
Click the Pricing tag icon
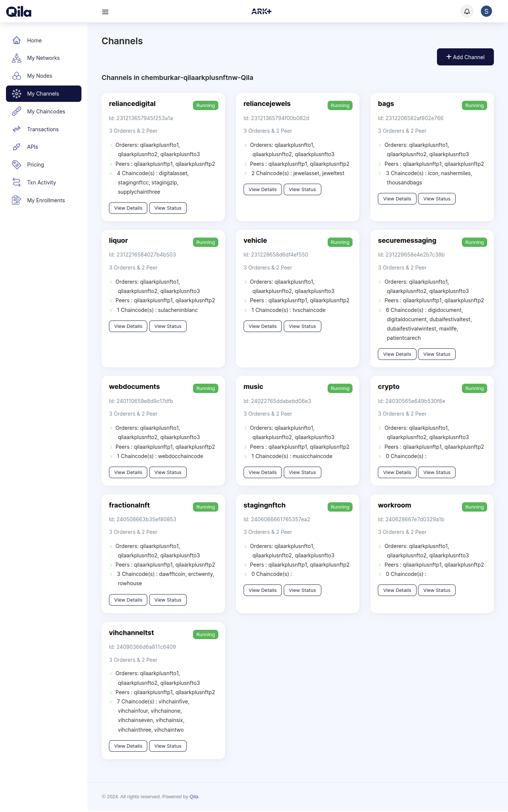pyautogui.click(x=16, y=165)
